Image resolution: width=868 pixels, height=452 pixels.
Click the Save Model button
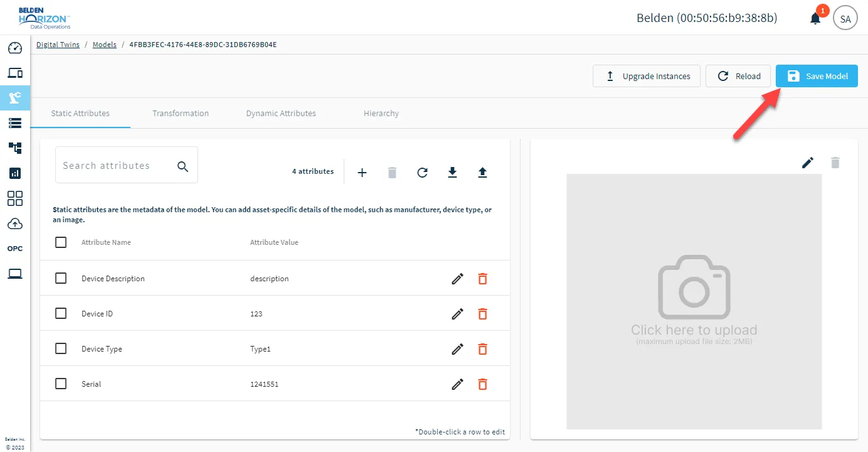point(817,76)
